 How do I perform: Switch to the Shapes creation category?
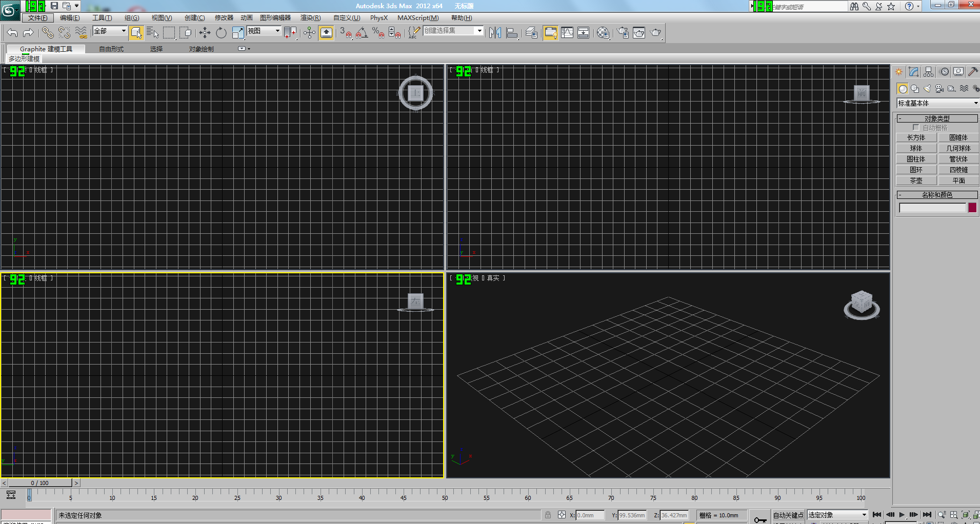pos(915,88)
